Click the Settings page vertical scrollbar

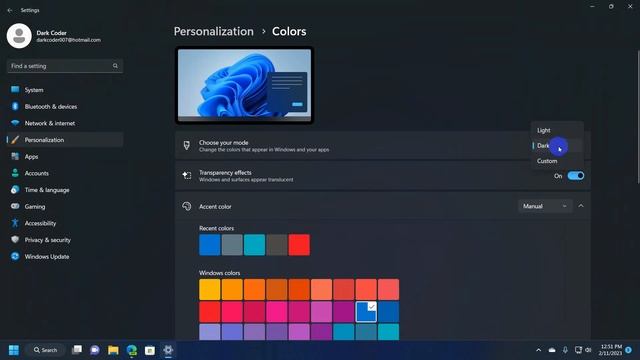click(x=638, y=117)
